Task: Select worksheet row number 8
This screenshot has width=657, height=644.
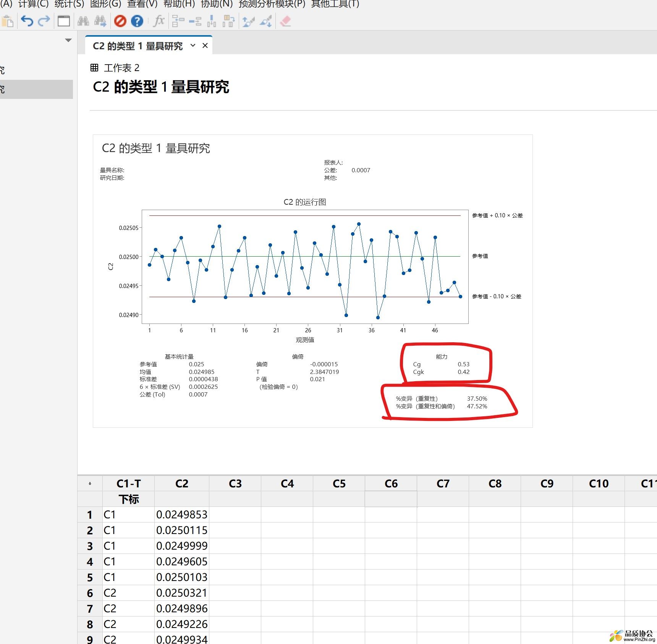Action: point(90,625)
